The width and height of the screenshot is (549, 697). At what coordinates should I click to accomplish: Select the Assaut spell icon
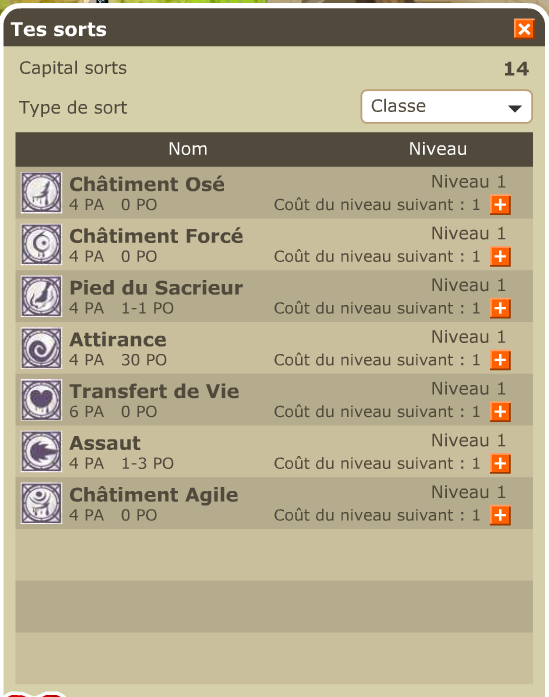point(41,452)
